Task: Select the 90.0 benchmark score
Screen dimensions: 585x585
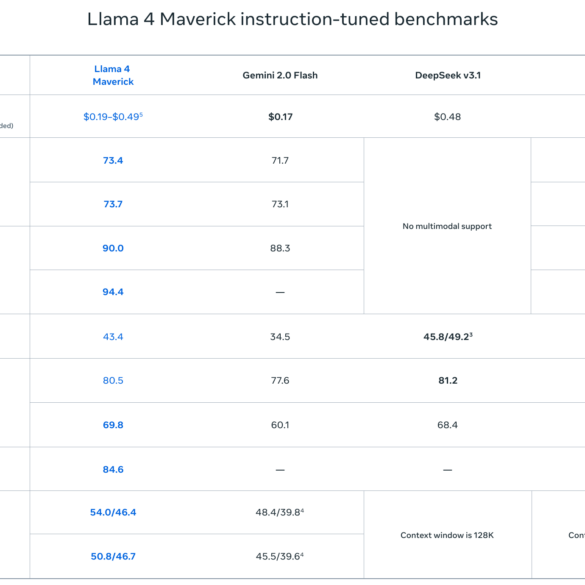Action: click(x=113, y=248)
